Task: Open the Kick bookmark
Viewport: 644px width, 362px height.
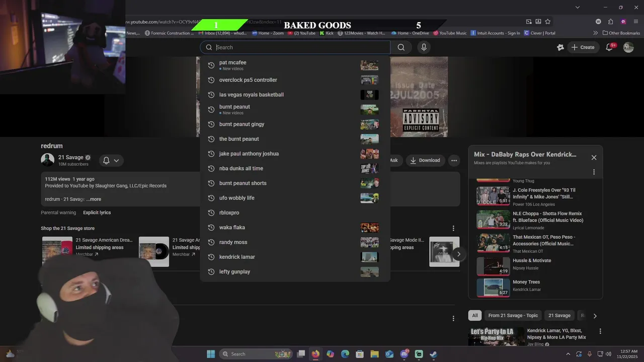Action: click(326, 33)
